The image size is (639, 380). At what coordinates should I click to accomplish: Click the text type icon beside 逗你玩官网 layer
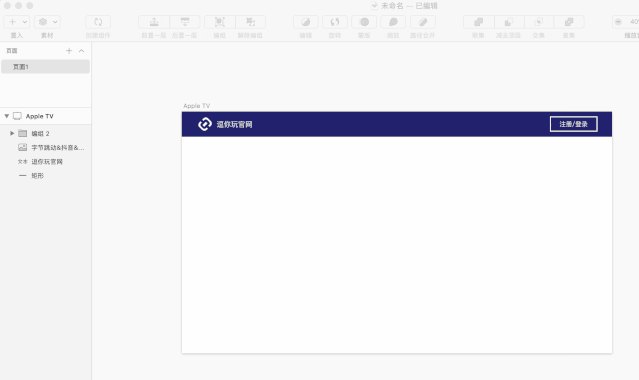[x=22, y=162]
